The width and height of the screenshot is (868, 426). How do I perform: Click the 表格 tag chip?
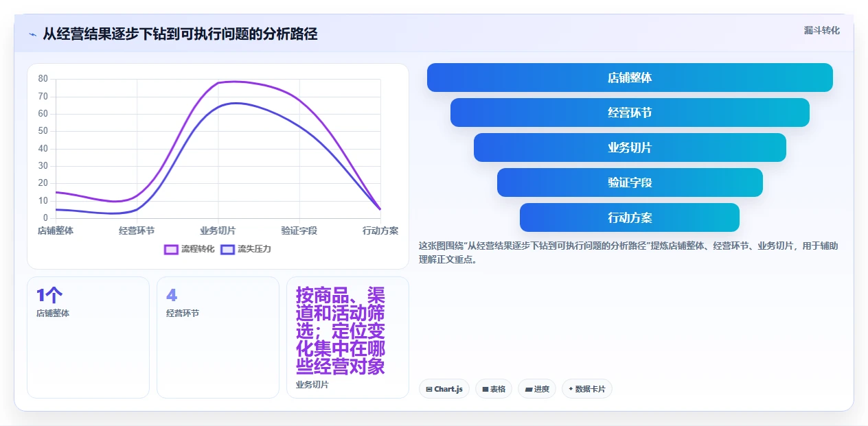pyautogui.click(x=494, y=389)
